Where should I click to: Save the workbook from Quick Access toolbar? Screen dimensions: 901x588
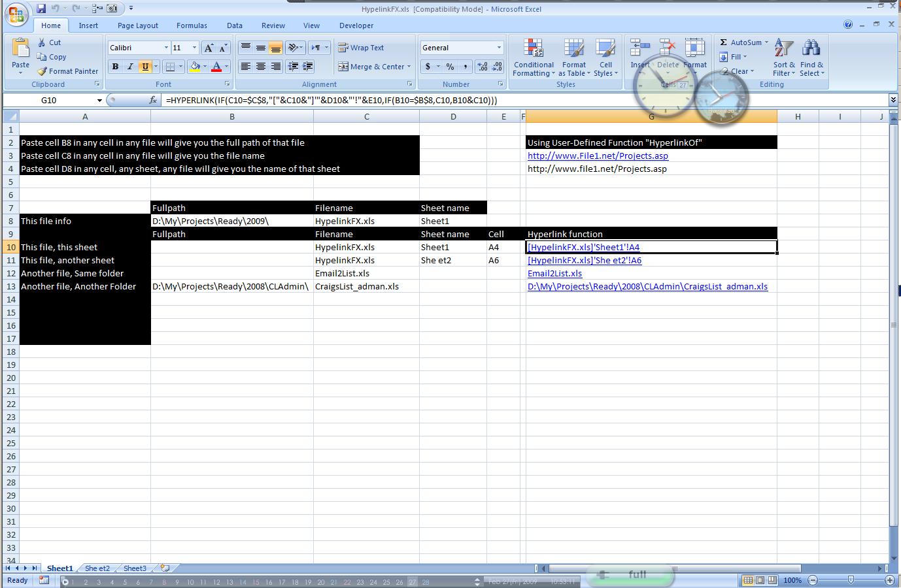41,8
